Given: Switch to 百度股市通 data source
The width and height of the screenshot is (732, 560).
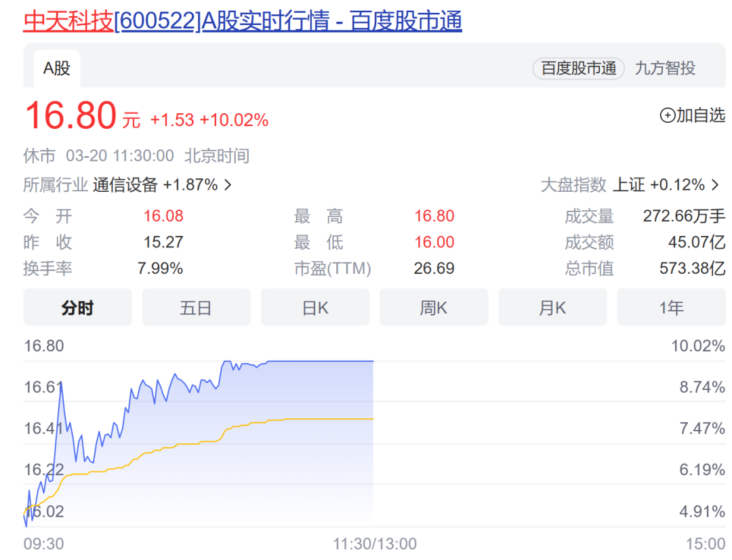Looking at the screenshot, I should (x=578, y=68).
